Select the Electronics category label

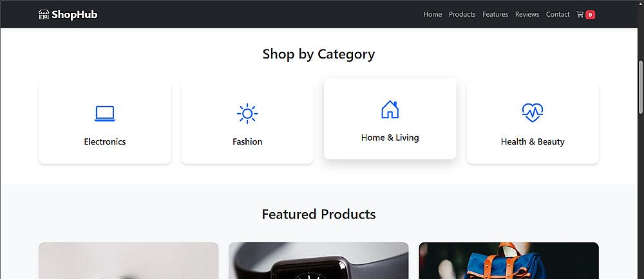point(105,141)
